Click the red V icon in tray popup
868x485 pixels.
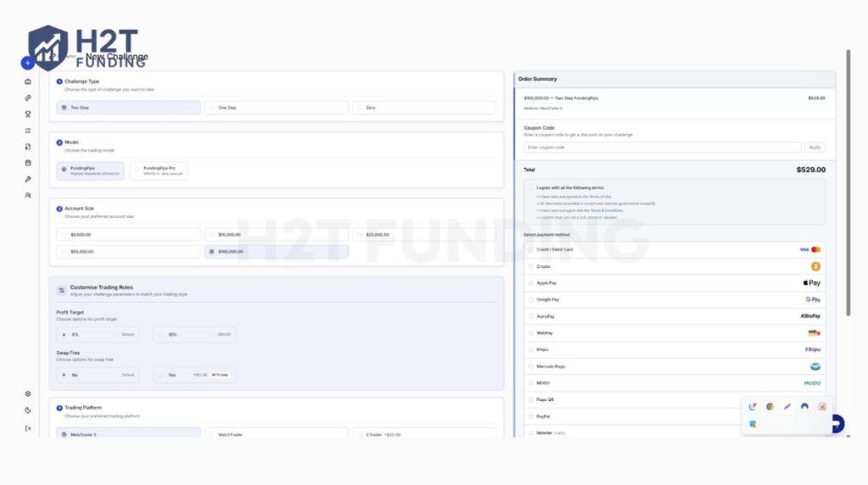[x=822, y=406]
